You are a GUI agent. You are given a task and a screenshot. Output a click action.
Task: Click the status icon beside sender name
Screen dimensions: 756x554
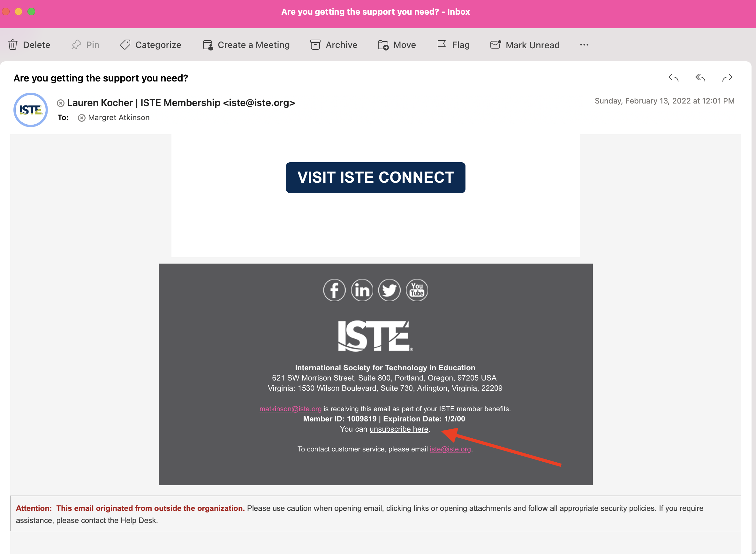61,103
